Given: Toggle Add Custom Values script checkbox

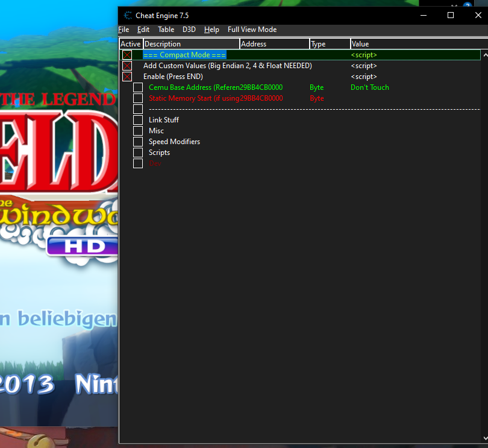Looking at the screenshot, I should tap(127, 66).
